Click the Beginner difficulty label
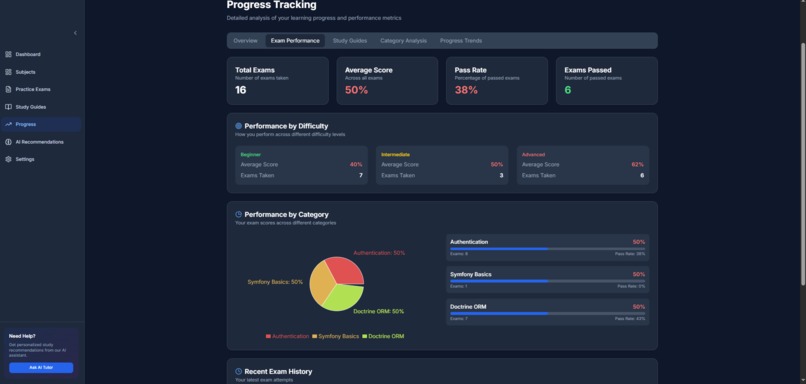This screenshot has height=384, width=806. tap(251, 154)
